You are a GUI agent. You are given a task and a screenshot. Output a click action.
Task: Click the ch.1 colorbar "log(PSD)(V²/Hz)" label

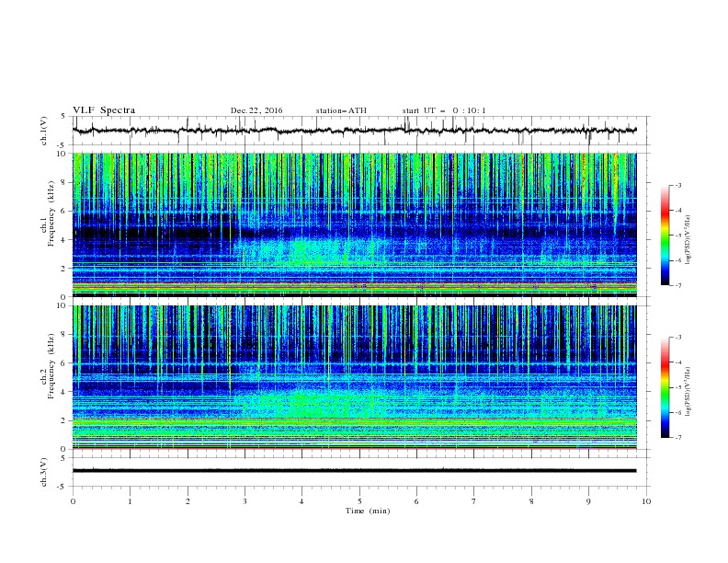click(x=688, y=240)
